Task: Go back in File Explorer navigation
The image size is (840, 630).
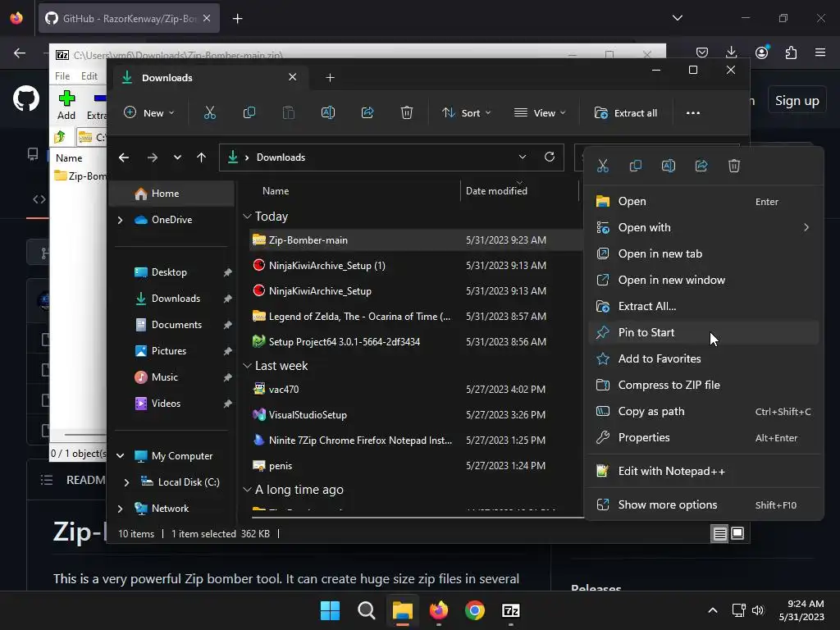Action: click(x=124, y=157)
